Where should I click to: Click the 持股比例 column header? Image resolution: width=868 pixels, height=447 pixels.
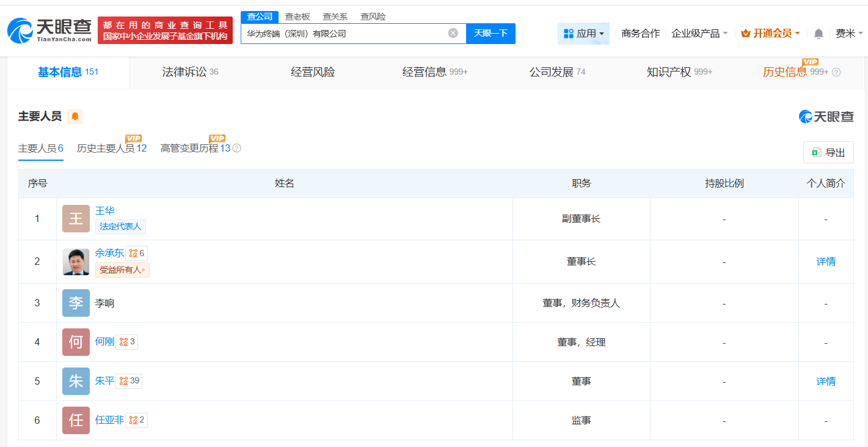[724, 183]
